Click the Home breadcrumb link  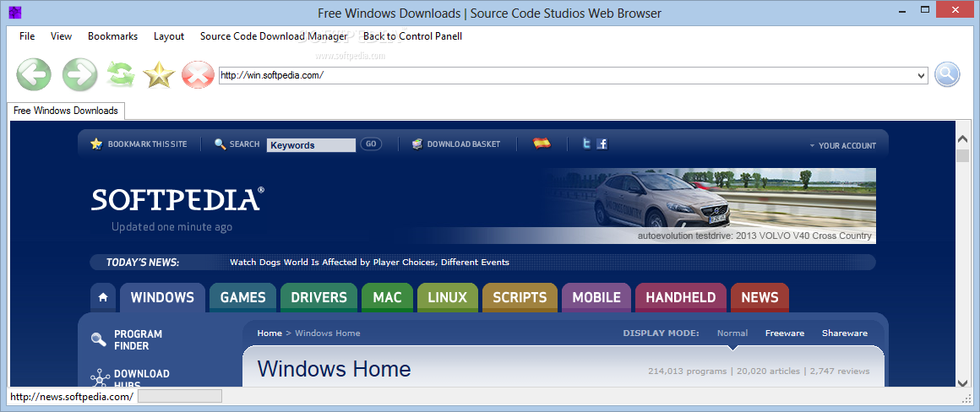coord(269,333)
